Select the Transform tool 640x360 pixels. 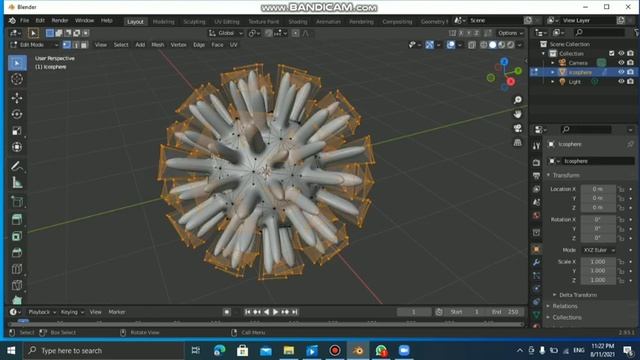coord(17,147)
